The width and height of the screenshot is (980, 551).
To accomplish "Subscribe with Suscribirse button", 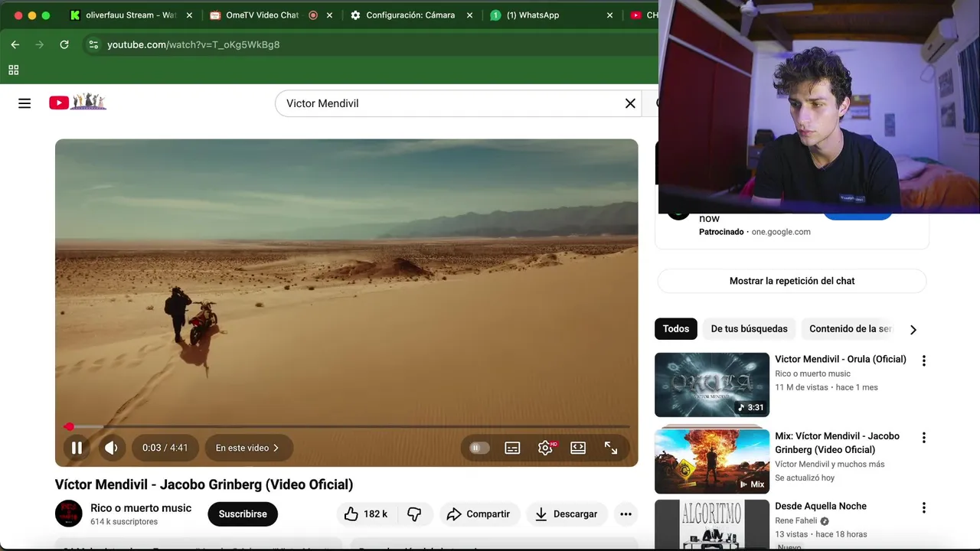I will pos(243,514).
